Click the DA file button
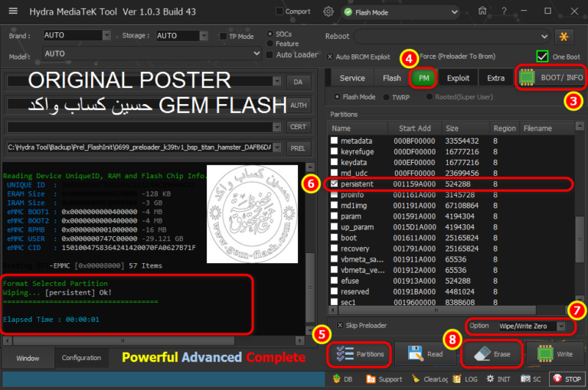Viewport: 588px width, 390px height. (298, 82)
